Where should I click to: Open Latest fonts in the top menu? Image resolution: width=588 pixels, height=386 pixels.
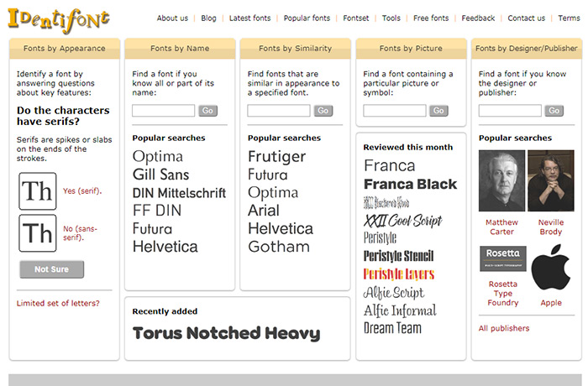(x=249, y=18)
